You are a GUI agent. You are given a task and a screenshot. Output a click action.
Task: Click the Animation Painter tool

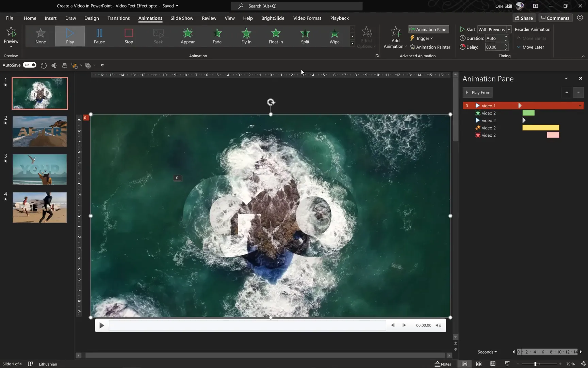point(430,47)
